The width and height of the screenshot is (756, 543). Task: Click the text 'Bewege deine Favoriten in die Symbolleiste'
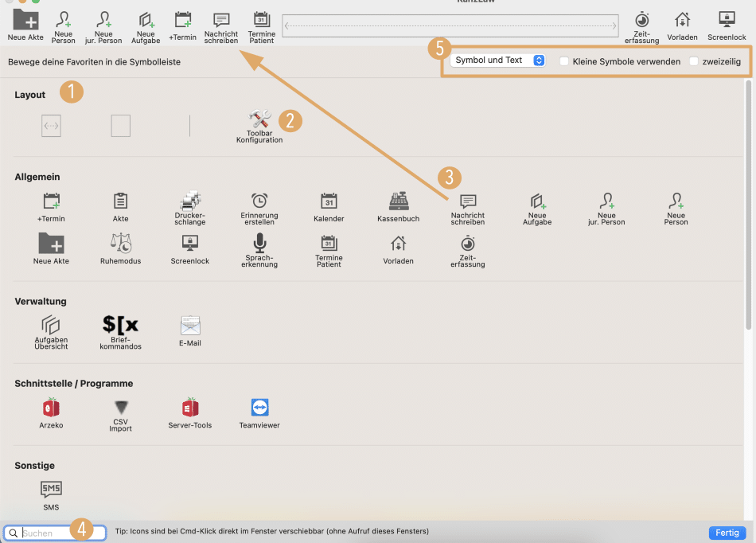(x=94, y=62)
